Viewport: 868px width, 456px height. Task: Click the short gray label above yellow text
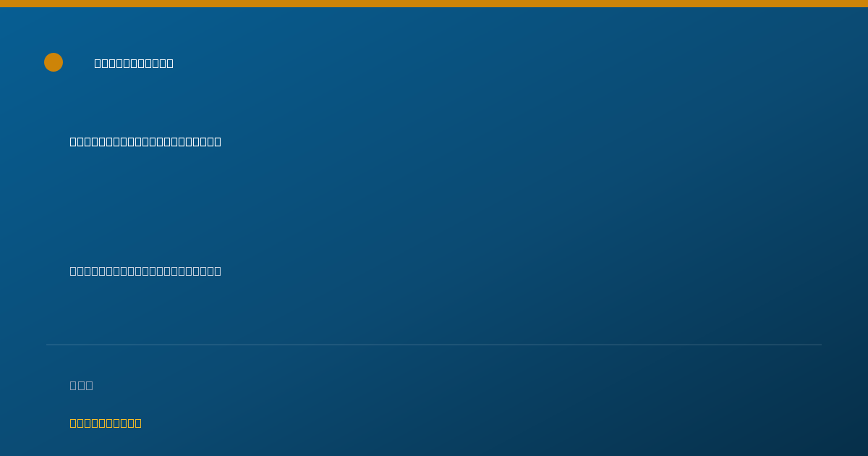81,385
